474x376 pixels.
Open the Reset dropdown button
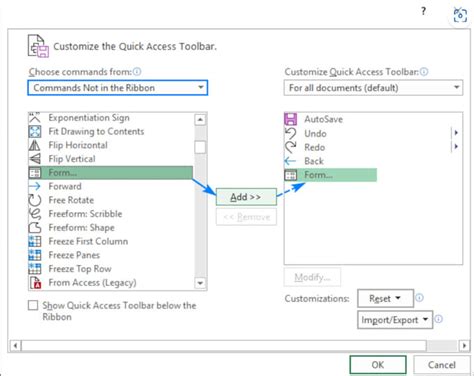click(x=385, y=298)
